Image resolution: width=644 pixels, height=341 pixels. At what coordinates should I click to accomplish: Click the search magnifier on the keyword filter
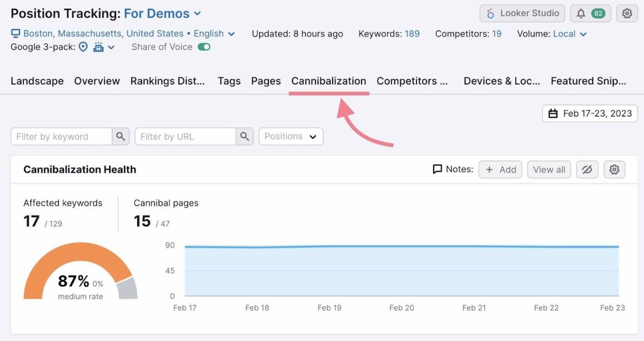120,136
